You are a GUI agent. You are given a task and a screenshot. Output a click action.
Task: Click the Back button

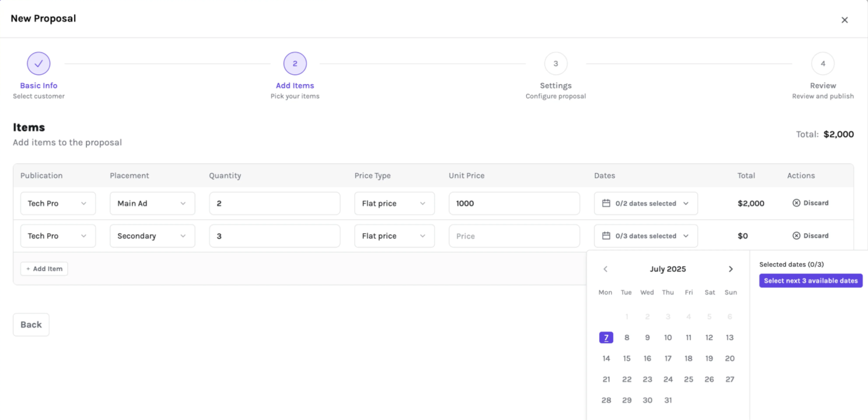tap(31, 325)
